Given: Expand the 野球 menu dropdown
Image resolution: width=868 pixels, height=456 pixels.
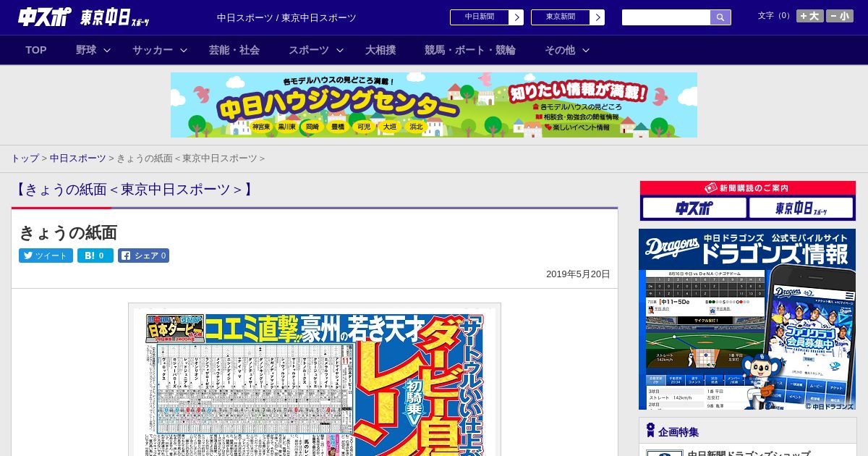Looking at the screenshot, I should tap(93, 50).
